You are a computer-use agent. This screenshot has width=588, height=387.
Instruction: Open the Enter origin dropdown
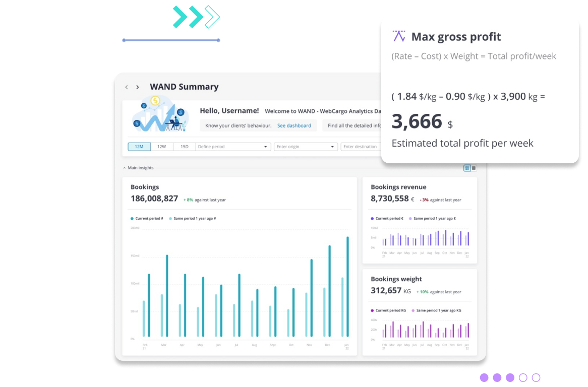click(306, 147)
